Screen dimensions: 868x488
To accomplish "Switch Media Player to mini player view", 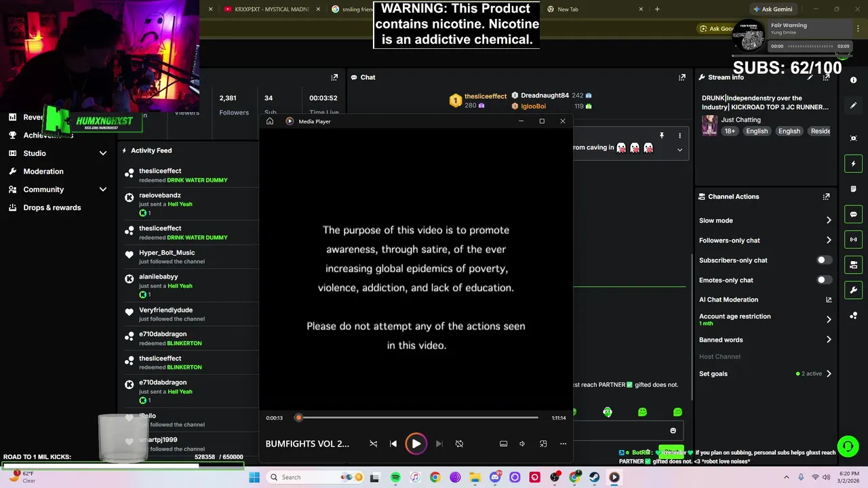I will click(543, 444).
